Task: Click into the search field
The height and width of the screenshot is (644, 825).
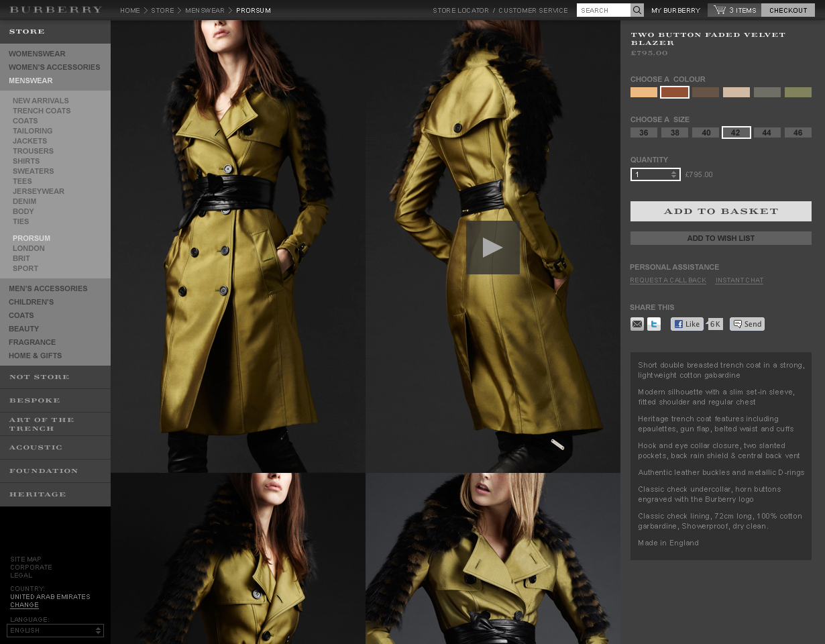Action: click(x=603, y=10)
